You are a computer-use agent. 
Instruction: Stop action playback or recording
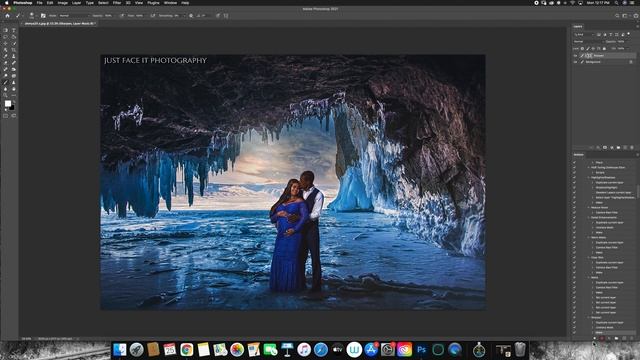595,338
